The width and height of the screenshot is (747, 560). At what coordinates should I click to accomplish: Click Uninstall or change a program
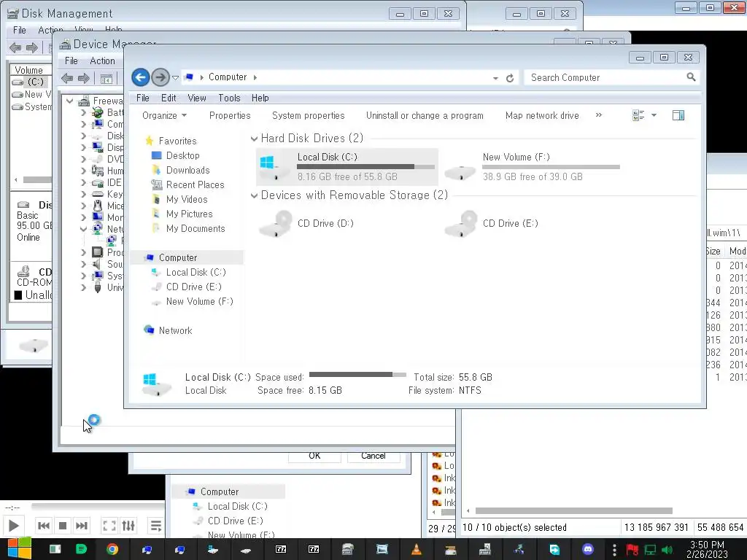tap(425, 116)
